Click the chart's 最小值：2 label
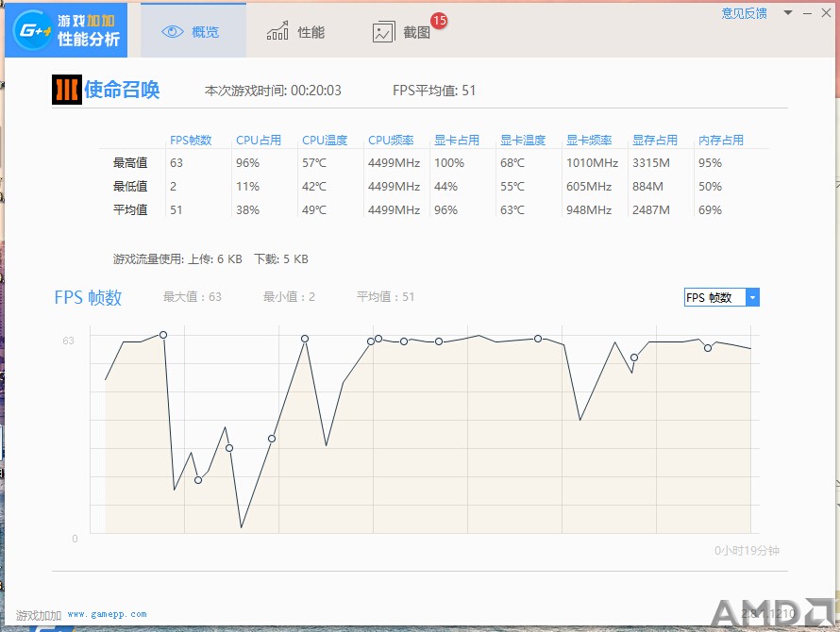Viewport: 840px width, 632px height. (x=289, y=297)
